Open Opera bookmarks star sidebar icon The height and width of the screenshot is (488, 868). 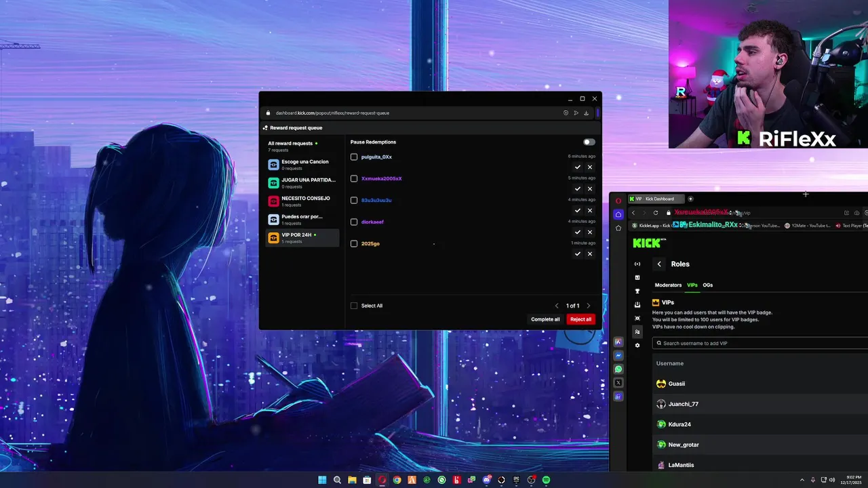(618, 228)
